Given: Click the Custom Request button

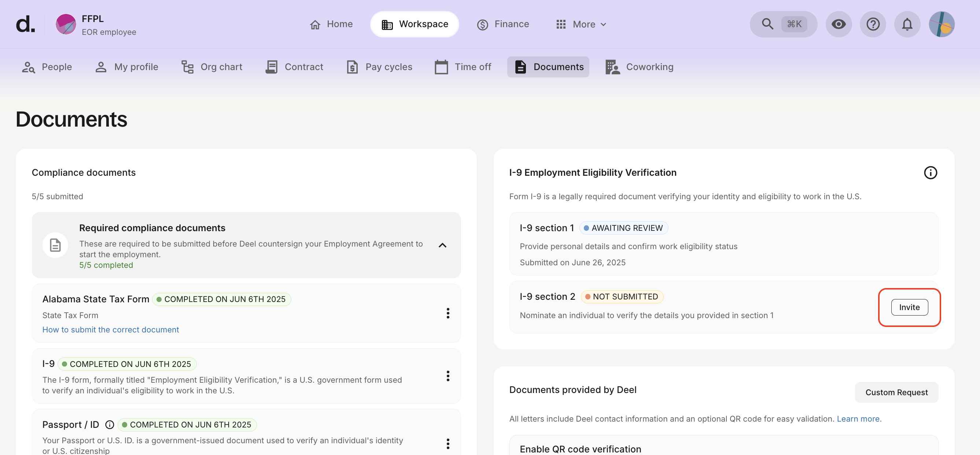Looking at the screenshot, I should tap(896, 392).
